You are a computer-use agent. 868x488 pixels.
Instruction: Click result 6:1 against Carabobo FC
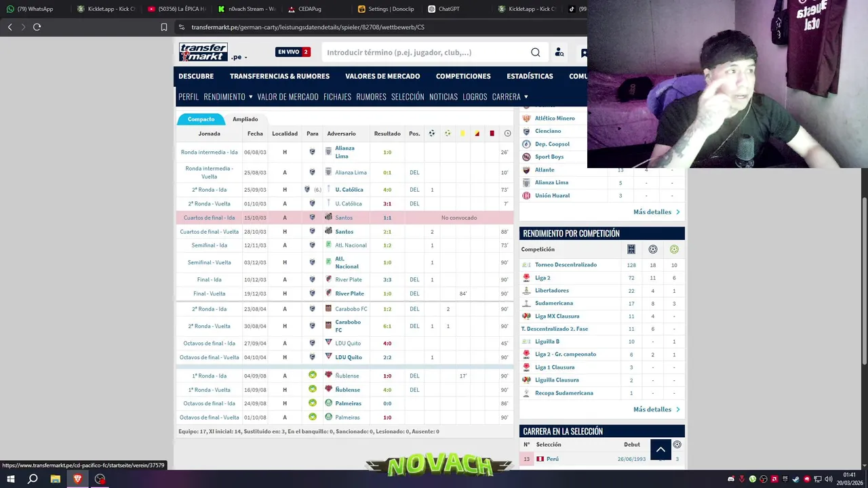pos(387,326)
